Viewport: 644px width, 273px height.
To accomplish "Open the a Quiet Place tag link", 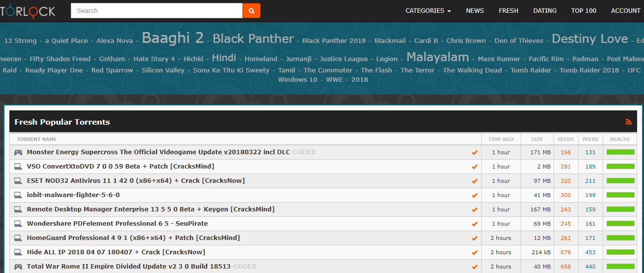I will tap(66, 40).
